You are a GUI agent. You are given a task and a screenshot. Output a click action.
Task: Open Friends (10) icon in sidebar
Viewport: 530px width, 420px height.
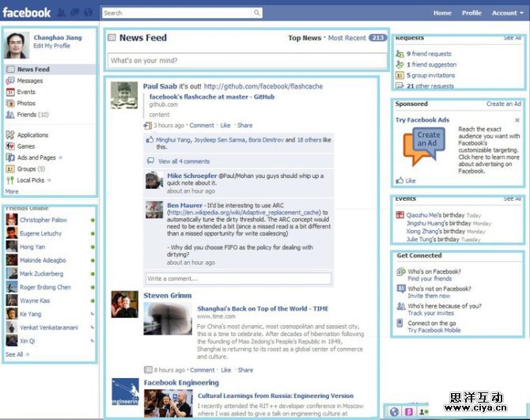tap(10, 115)
